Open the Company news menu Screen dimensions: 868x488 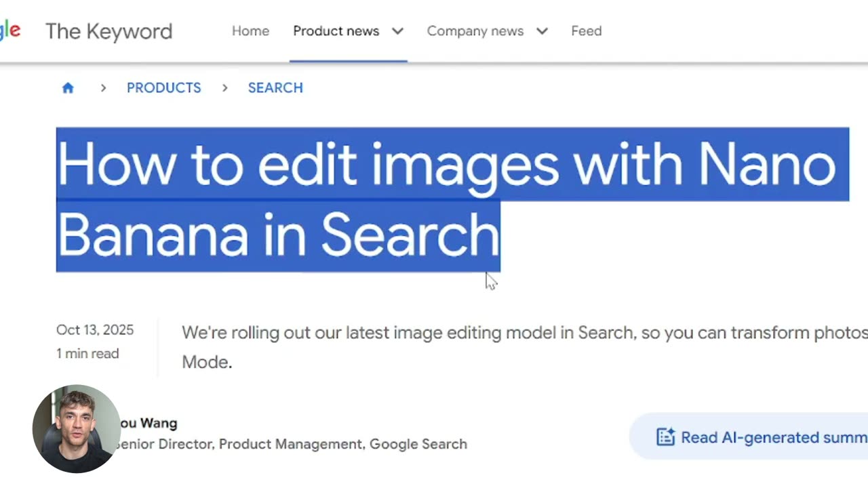click(475, 31)
